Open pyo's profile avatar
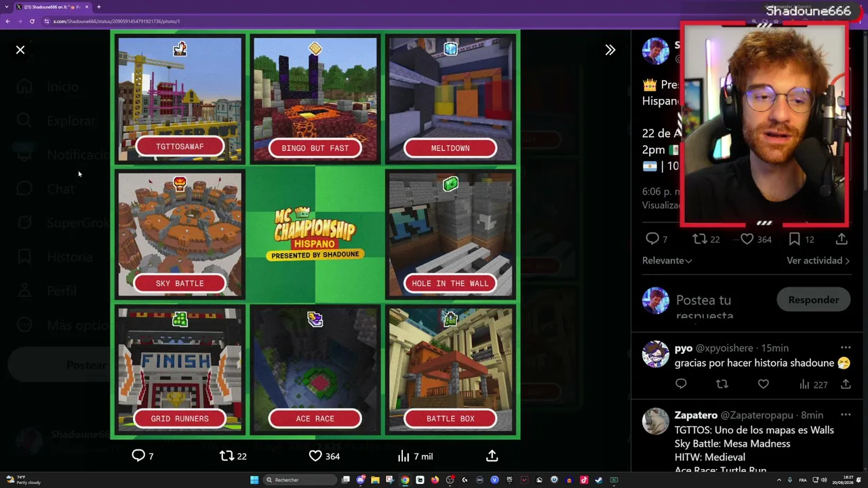Viewport: 868px width, 488px height. (656, 354)
